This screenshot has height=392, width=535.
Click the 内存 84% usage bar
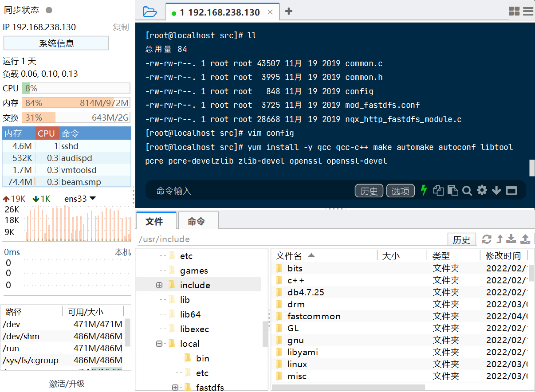pyautogui.click(x=76, y=103)
